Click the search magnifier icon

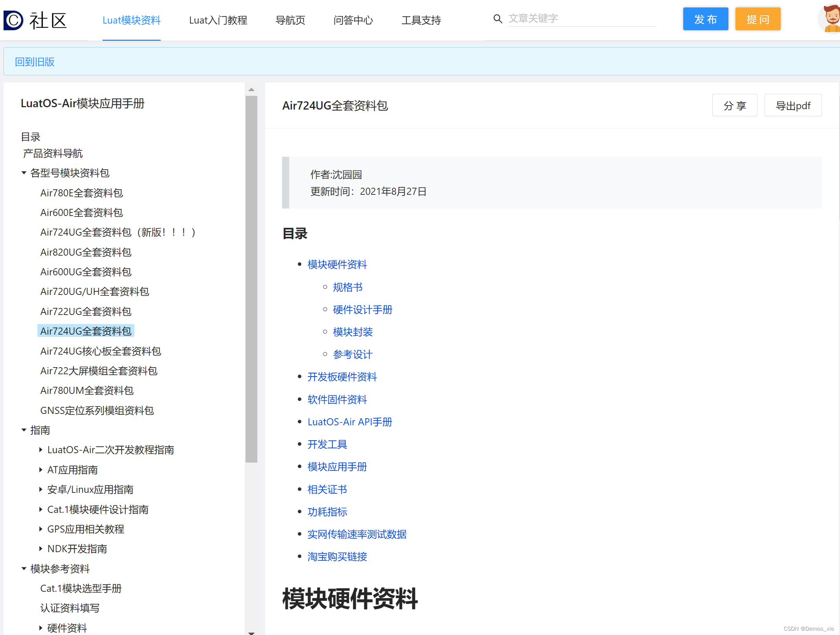[497, 19]
